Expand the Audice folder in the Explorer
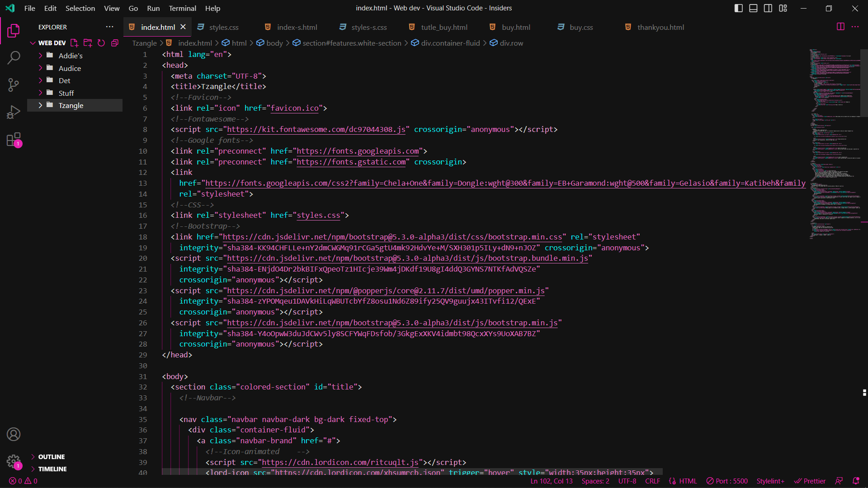 coord(70,68)
